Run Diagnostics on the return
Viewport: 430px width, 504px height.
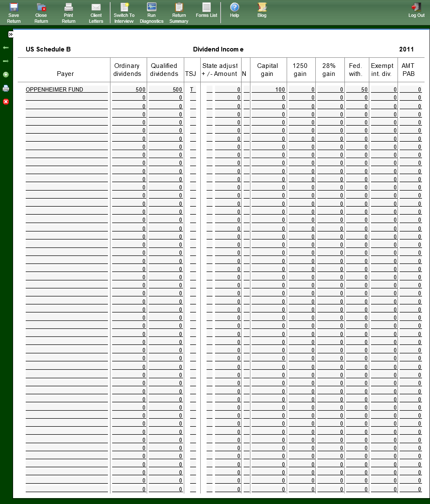[151, 13]
